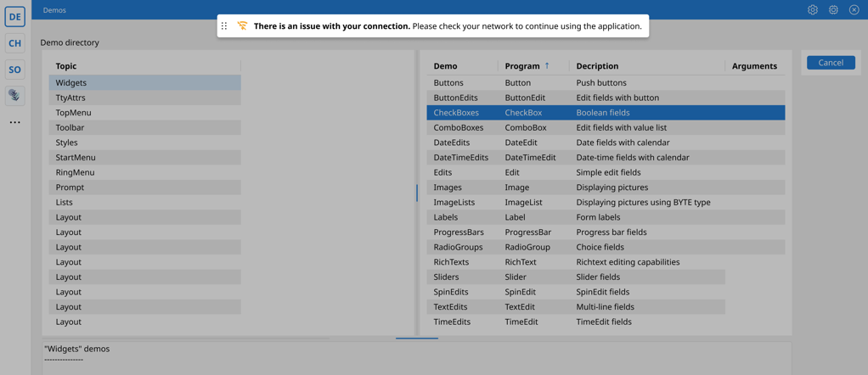Grab the dotted drag handle on connection banner

tap(224, 26)
